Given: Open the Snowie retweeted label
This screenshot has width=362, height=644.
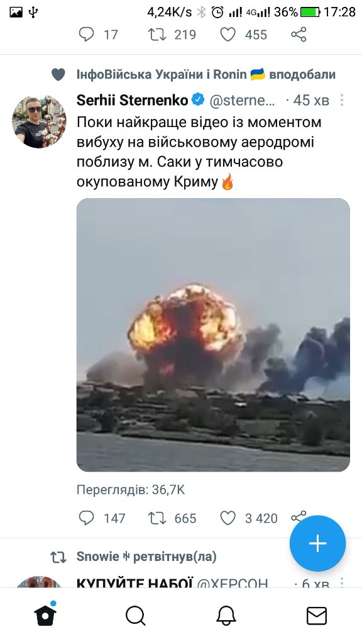Looking at the screenshot, I should click(146, 557).
